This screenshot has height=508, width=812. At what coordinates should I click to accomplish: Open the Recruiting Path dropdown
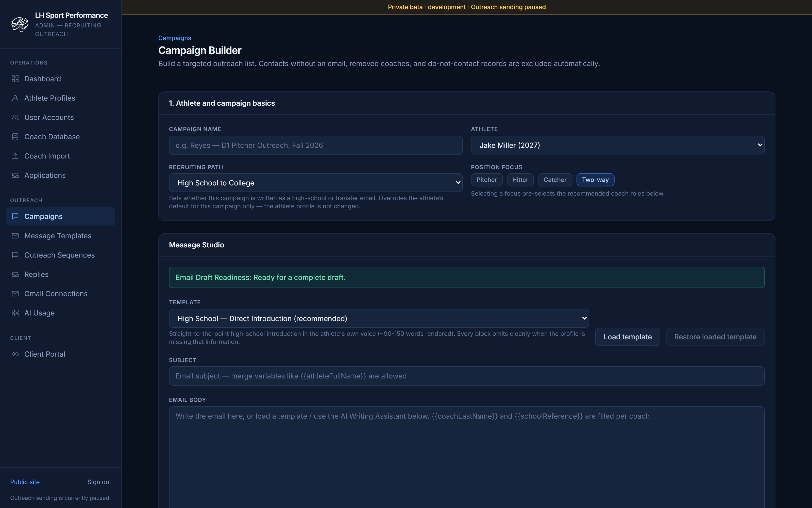coord(316,183)
